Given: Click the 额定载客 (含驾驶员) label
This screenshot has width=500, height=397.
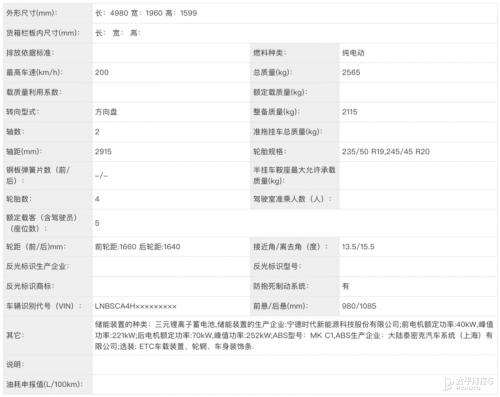Looking at the screenshot, I should (42, 223).
